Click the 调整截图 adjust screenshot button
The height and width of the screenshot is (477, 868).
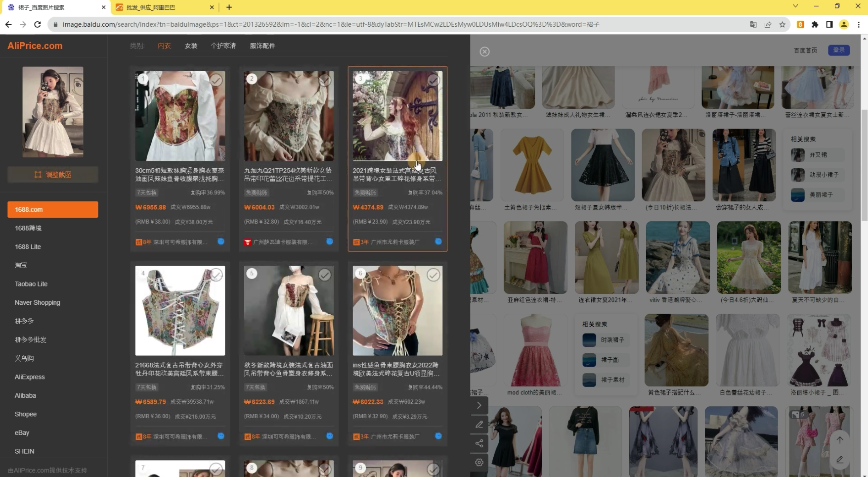[53, 175]
